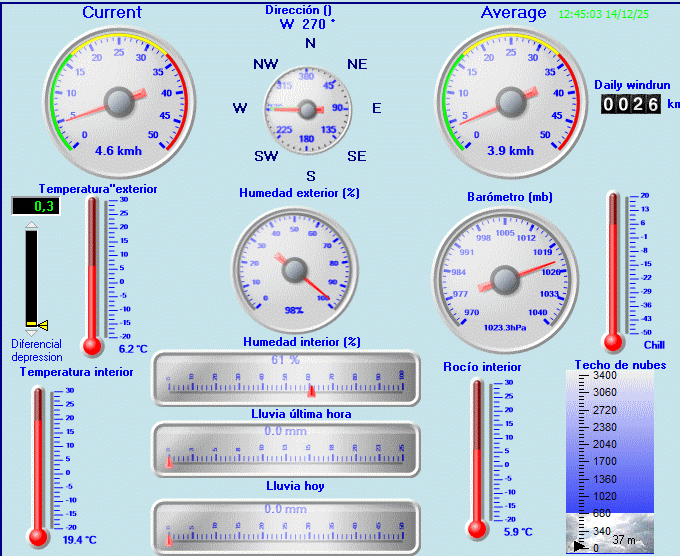
Task: Click the Current wind speed gauge
Action: (118, 102)
